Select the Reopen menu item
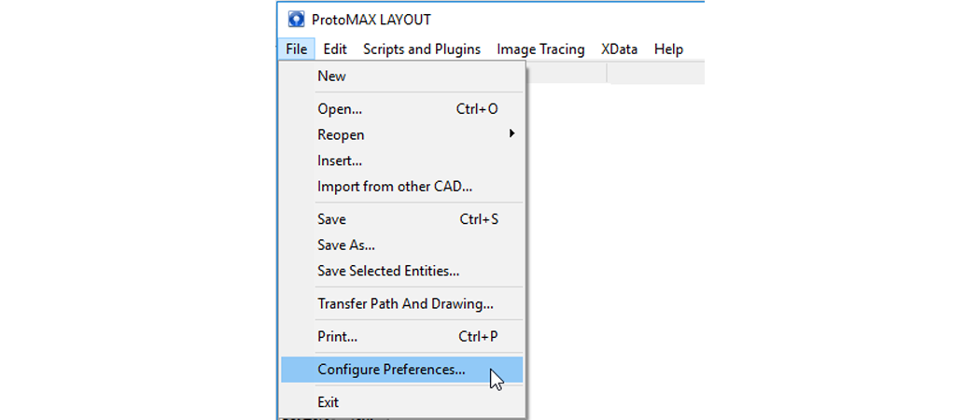The image size is (980, 420). (x=401, y=134)
